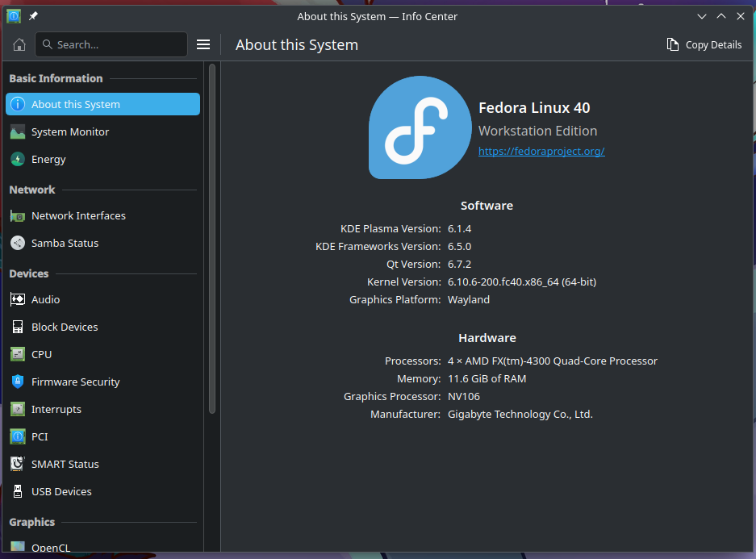Close the Info Center window
Screen dimensions: 756x559
741,16
